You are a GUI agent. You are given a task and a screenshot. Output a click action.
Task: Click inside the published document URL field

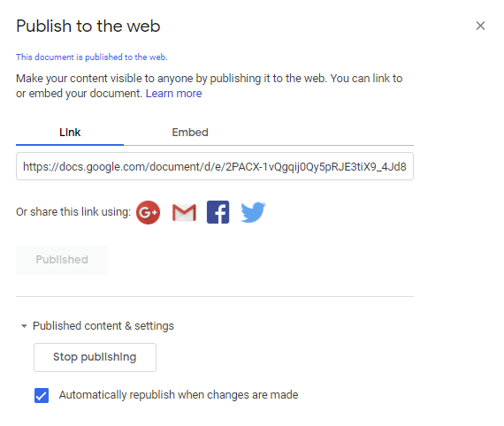click(215, 166)
